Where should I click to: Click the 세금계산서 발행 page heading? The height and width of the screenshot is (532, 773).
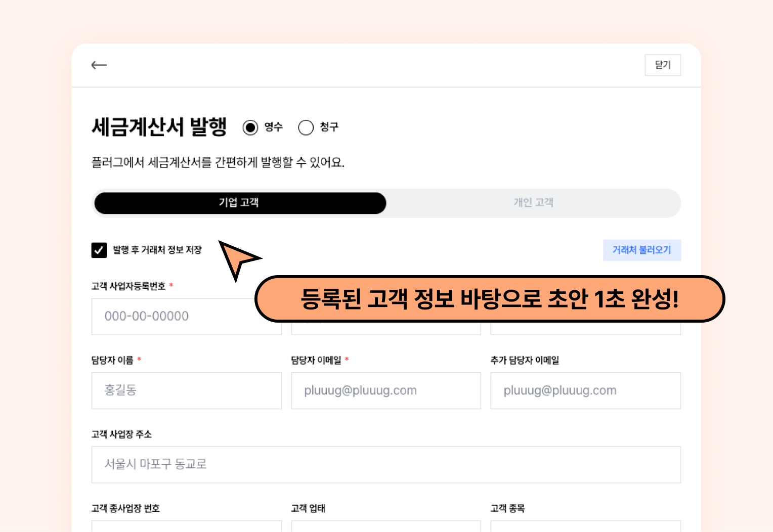click(x=159, y=127)
